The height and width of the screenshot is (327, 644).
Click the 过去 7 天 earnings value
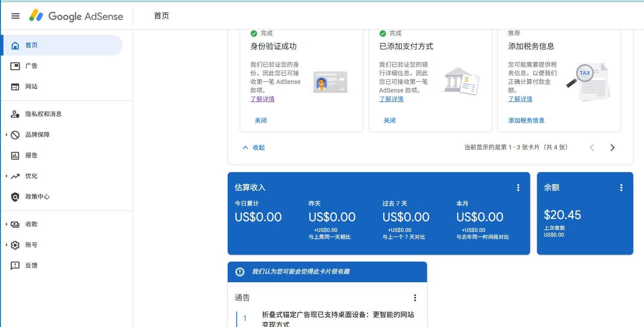point(406,217)
